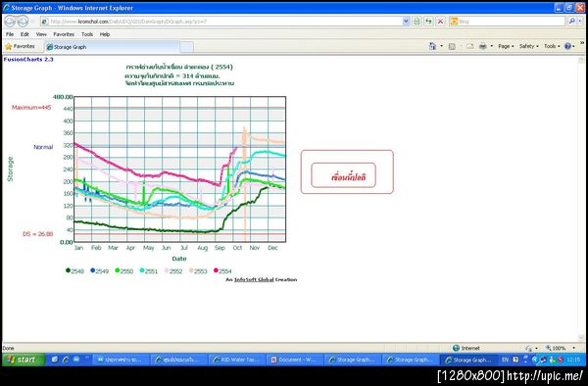Click the Print icon in command bar

(x=483, y=46)
